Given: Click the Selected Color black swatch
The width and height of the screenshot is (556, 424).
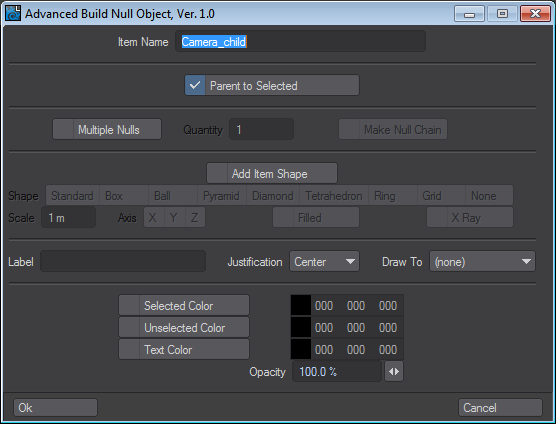Looking at the screenshot, I should pyautogui.click(x=301, y=305).
